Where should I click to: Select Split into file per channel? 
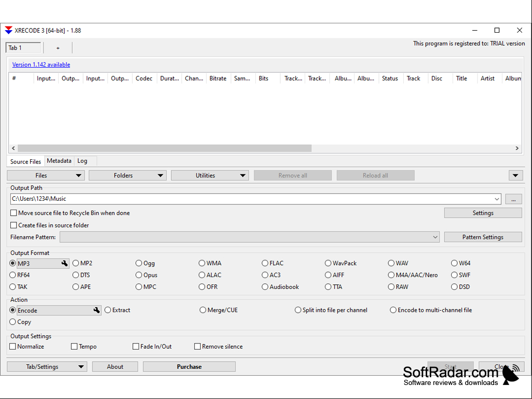tap(298, 310)
